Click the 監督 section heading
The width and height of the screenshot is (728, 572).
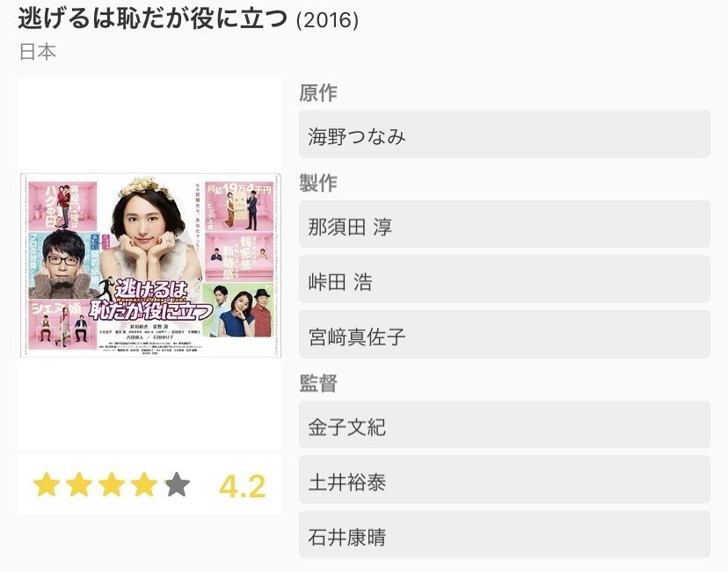click(x=318, y=384)
